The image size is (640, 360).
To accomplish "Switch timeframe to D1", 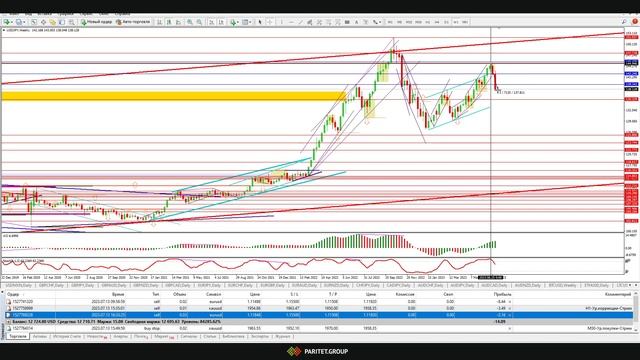I will tap(446, 22).
